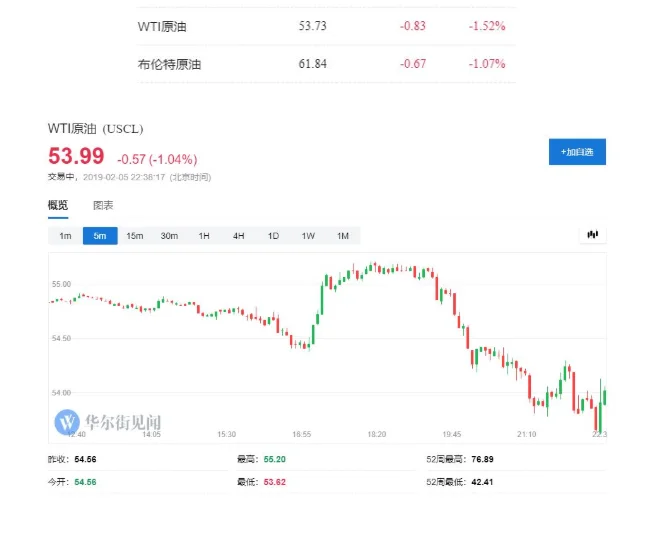Select the 1M interval
Screen dimensions: 670x538
click(343, 236)
